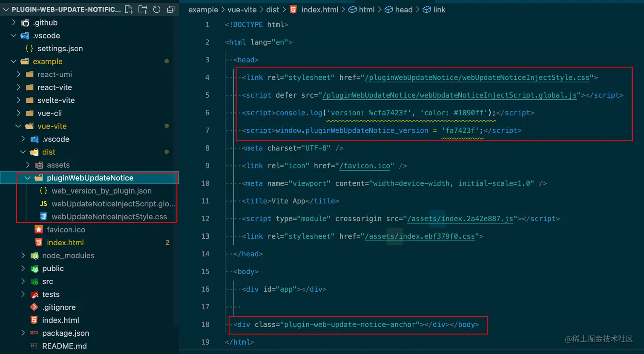Click the favicon.ico star icon
Screen dimensions: 644x354
39,229
